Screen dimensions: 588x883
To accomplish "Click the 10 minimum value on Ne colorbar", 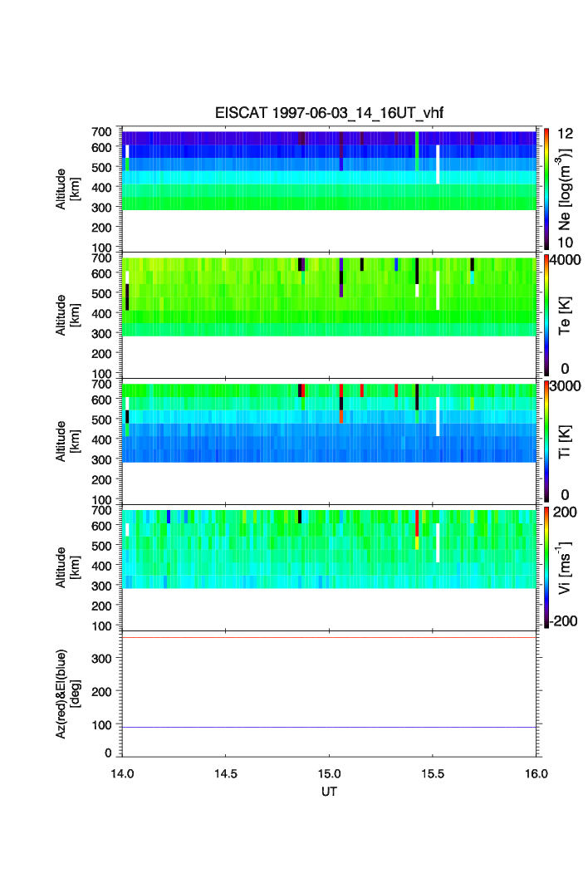I will [x=565, y=243].
